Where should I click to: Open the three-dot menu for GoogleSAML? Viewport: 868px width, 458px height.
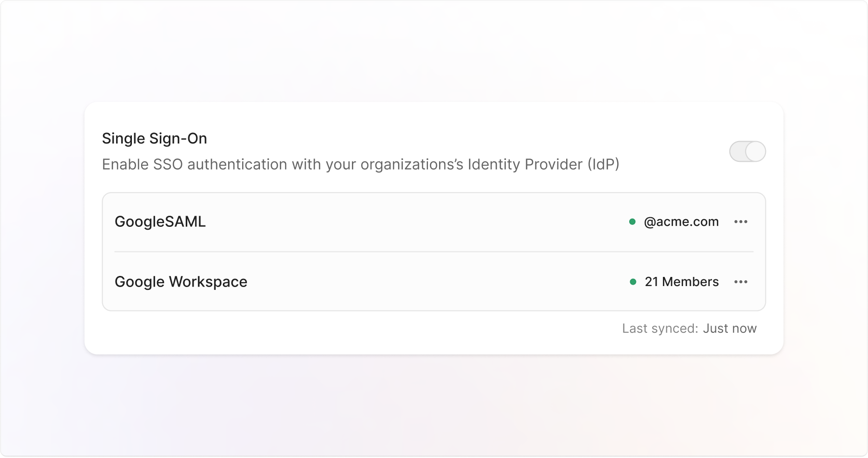[740, 222]
